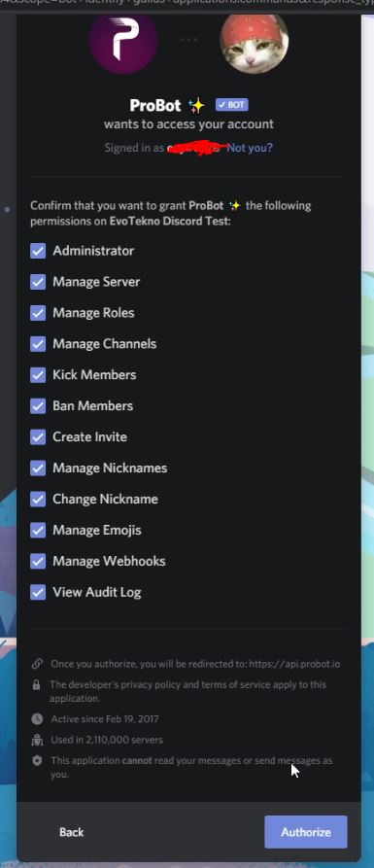Viewport: 374px width, 868px height.
Task: Click the Authorize button
Action: [x=306, y=831]
